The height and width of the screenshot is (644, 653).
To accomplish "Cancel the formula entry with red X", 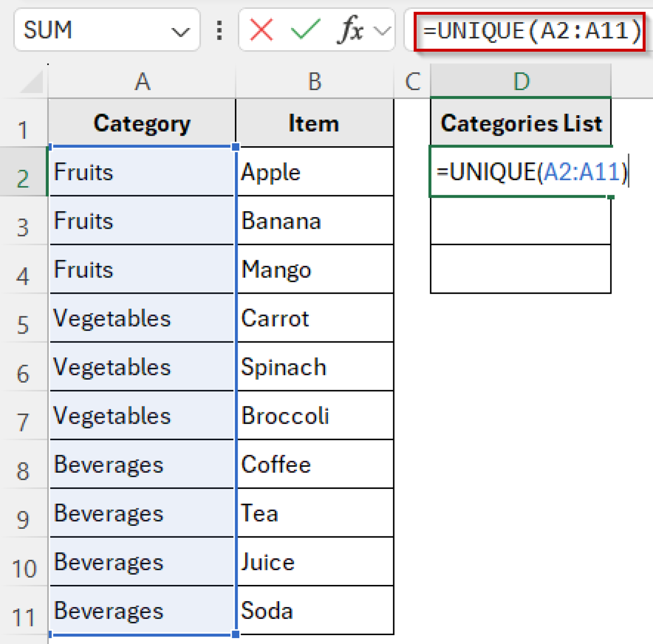I will 261,31.
